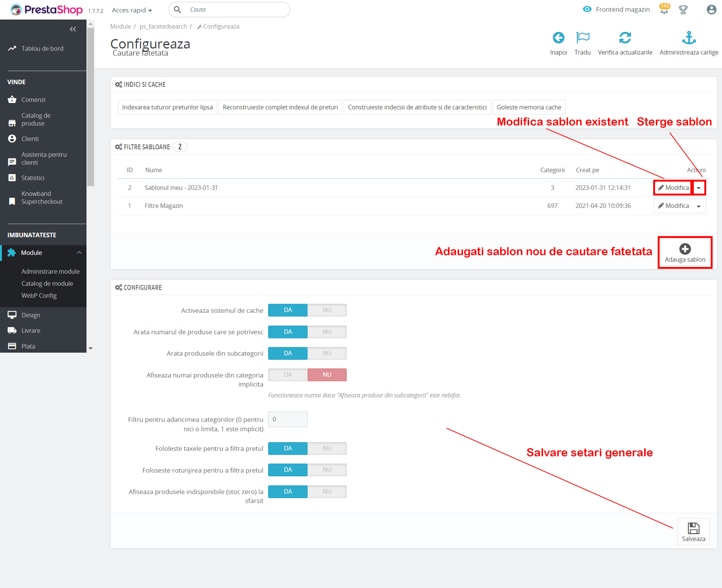The image size is (722, 588).
Task: Set Arata numarul de produse to NU
Action: point(327,332)
